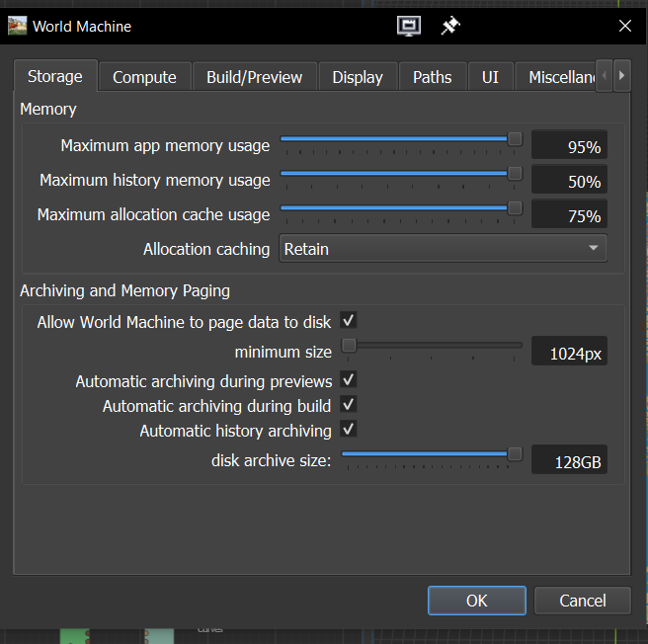This screenshot has height=644, width=648.
Task: Click the 75% allocation cache value field
Action: point(569,213)
